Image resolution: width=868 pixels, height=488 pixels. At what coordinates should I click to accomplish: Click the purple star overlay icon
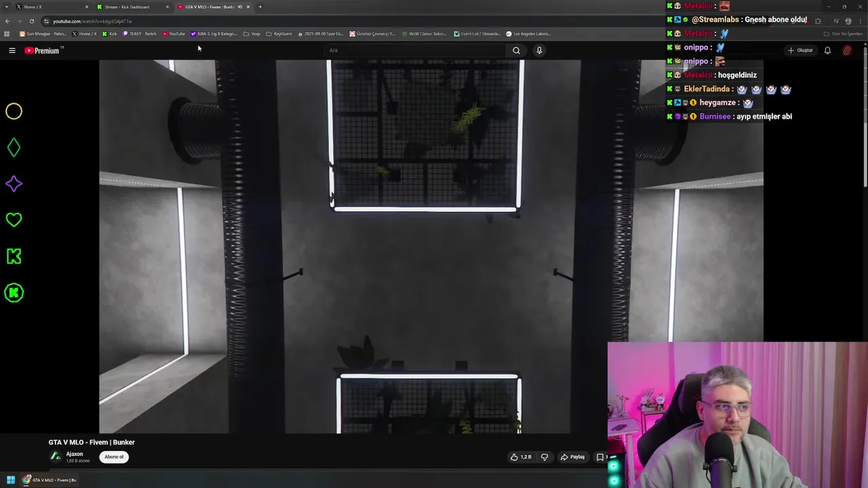tap(14, 184)
